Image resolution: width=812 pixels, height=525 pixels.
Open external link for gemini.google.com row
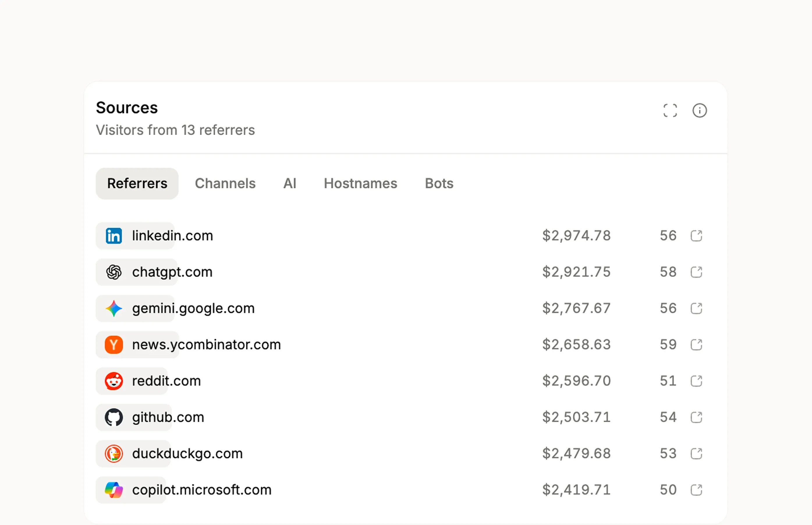696,308
